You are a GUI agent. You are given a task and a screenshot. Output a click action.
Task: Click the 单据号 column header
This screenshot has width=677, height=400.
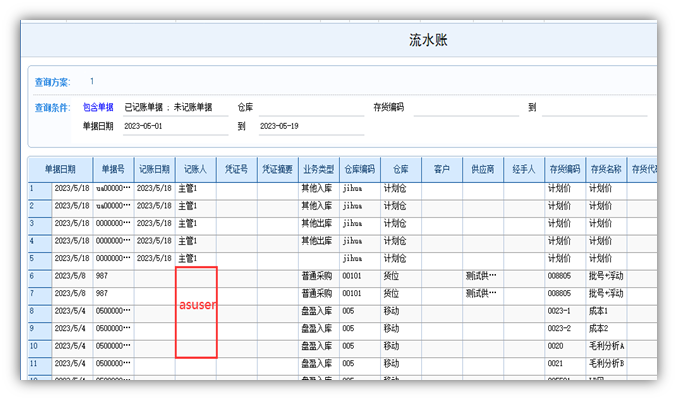coord(113,169)
